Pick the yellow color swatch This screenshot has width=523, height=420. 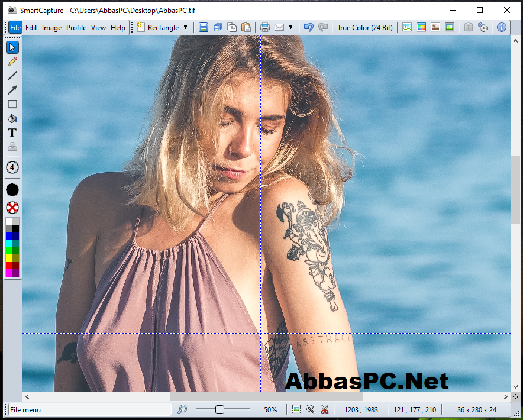tap(9, 258)
